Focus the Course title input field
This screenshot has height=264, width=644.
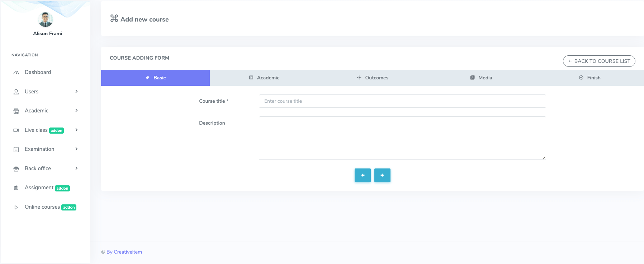[x=402, y=101]
